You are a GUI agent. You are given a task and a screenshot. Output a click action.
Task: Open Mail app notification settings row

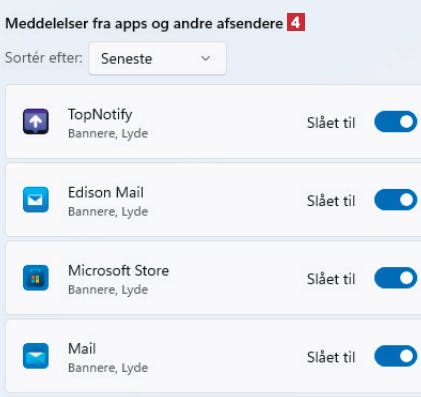coord(213,356)
